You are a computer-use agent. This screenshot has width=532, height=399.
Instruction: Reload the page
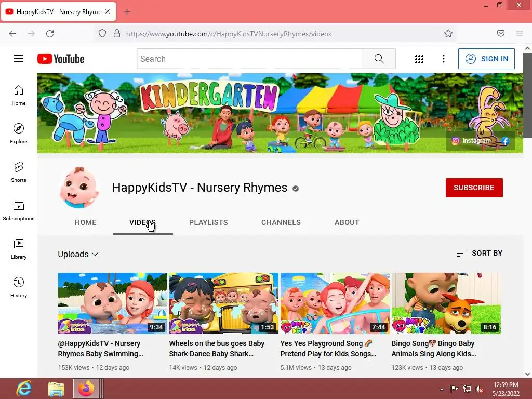click(x=50, y=34)
